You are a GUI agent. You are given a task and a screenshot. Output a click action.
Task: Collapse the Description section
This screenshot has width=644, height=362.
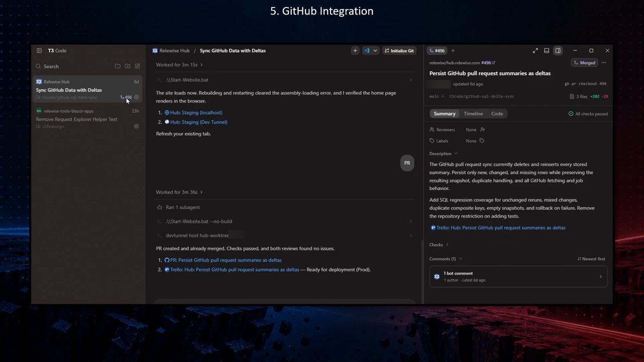[443, 154]
